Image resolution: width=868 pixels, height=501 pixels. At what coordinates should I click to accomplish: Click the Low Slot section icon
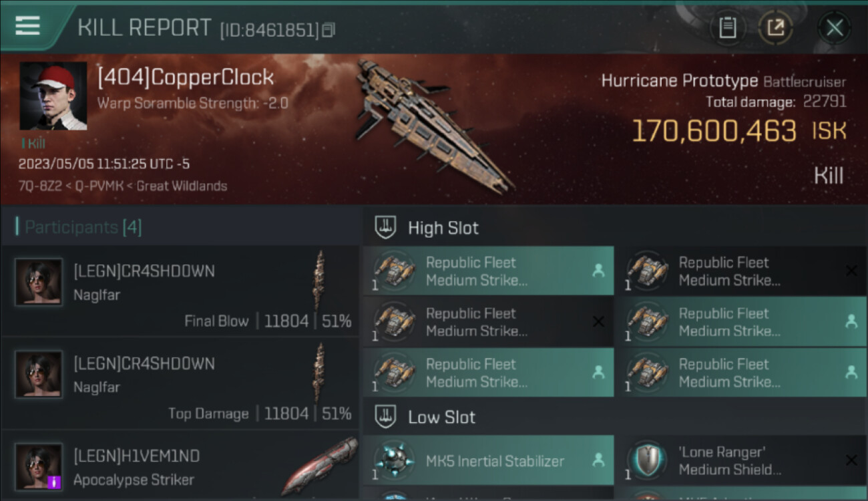pos(385,417)
